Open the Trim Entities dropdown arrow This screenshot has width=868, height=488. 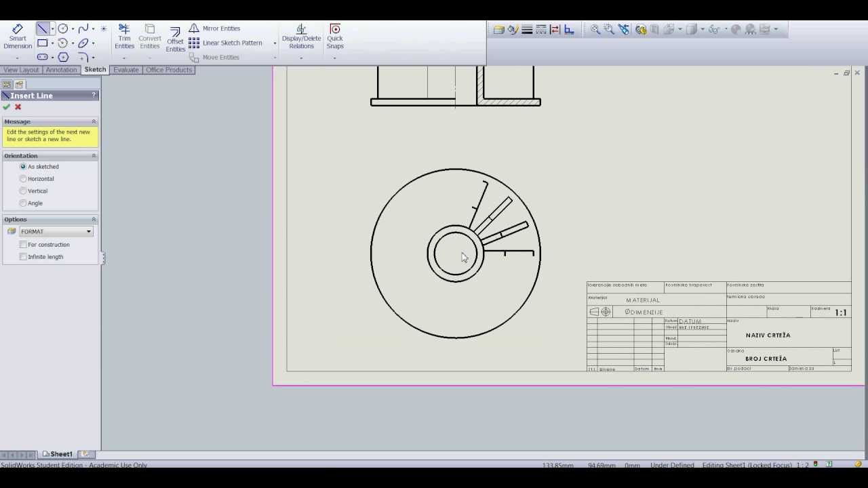(x=124, y=58)
